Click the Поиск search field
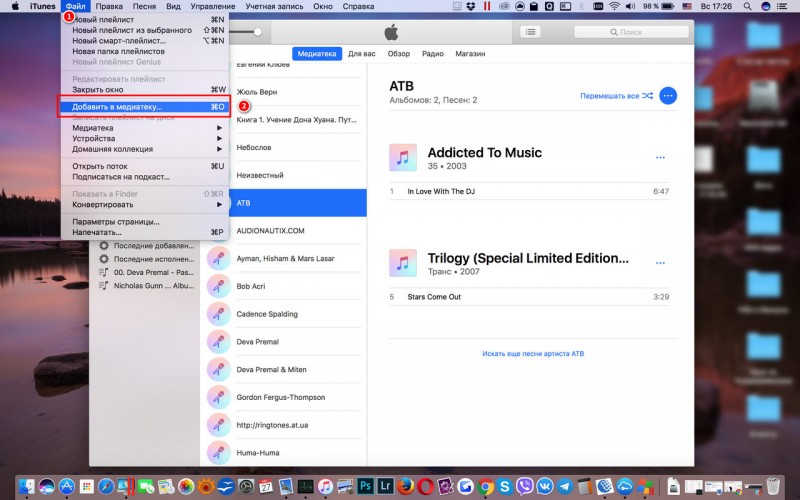This screenshot has width=800, height=500. coord(631,32)
